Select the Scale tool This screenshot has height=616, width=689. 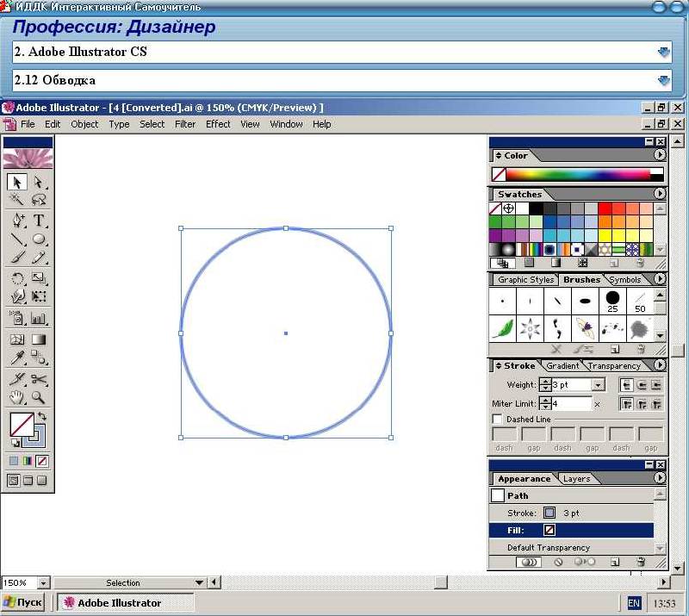(39, 278)
